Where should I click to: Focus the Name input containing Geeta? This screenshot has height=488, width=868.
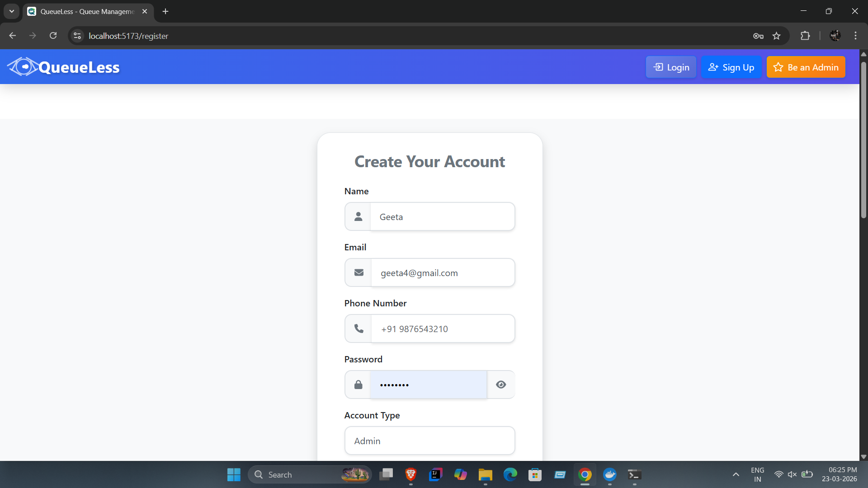tap(442, 217)
